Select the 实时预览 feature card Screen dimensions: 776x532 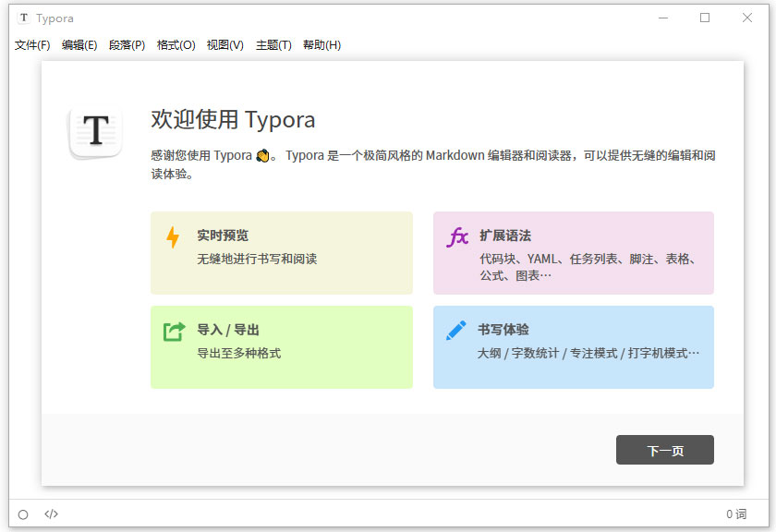coord(282,251)
